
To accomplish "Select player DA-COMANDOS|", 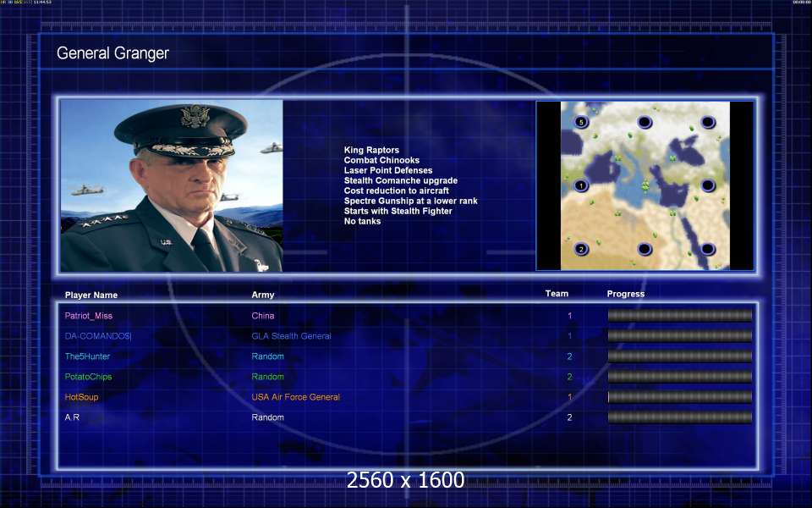I will coord(98,336).
